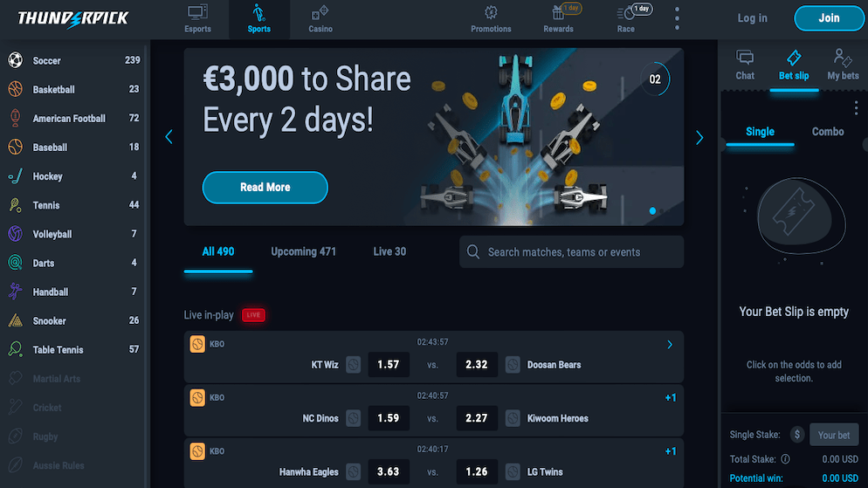Select the Soccer ball icon in sidebar
The height and width of the screenshot is (488, 868).
point(16,59)
